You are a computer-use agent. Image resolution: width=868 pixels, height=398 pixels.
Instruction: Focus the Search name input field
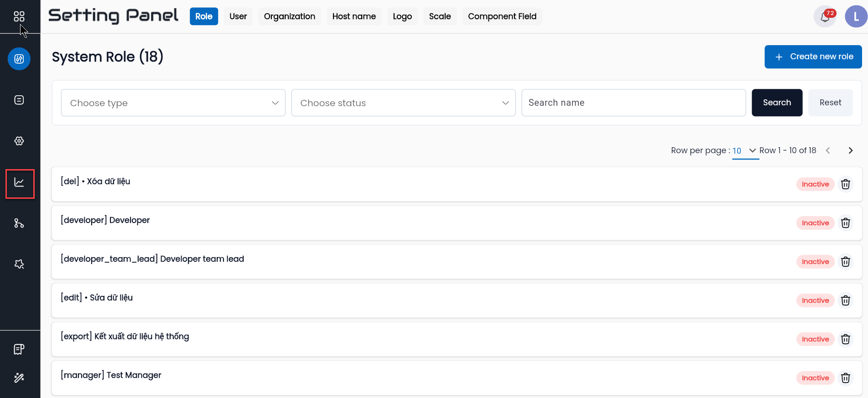(x=634, y=103)
